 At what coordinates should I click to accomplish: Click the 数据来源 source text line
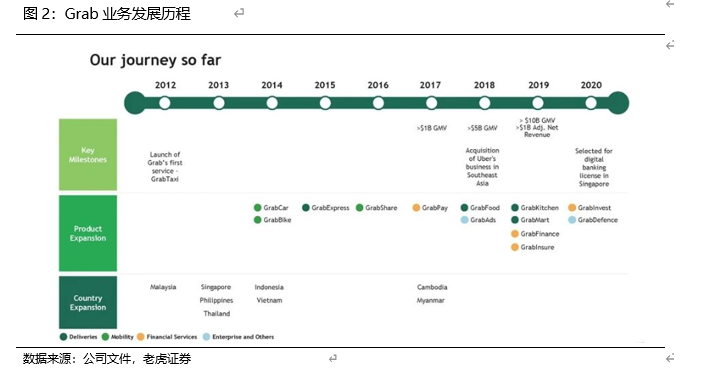107,358
